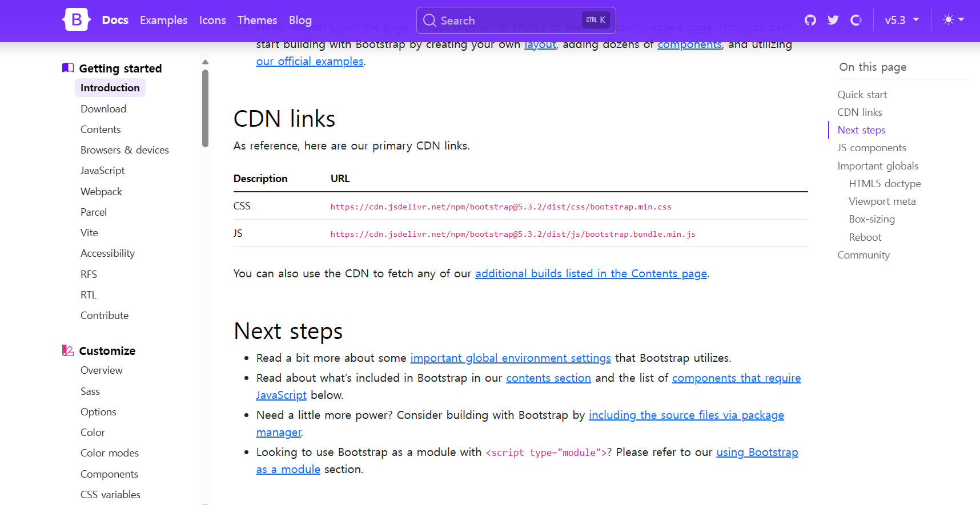Open RFS in the sidebar

coord(89,274)
